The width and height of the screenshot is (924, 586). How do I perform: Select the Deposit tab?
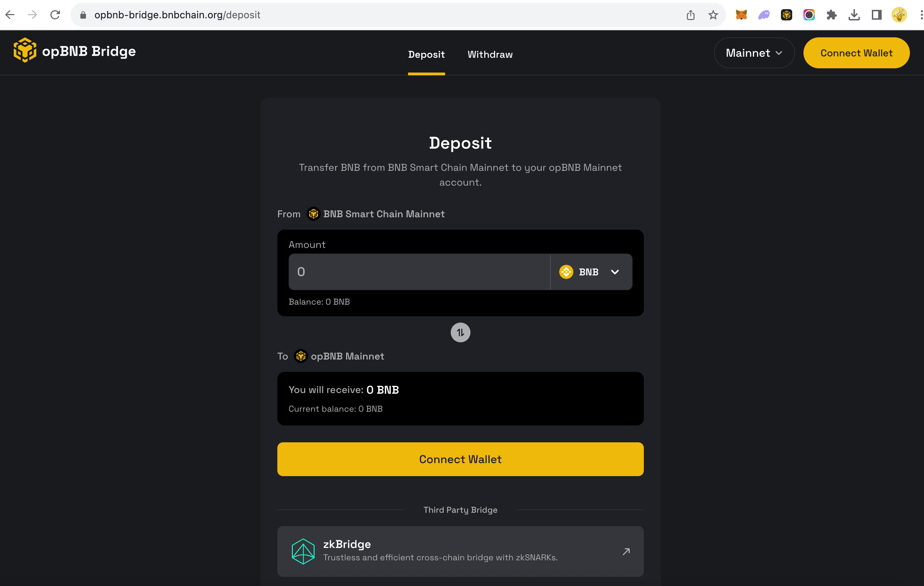[x=426, y=55]
